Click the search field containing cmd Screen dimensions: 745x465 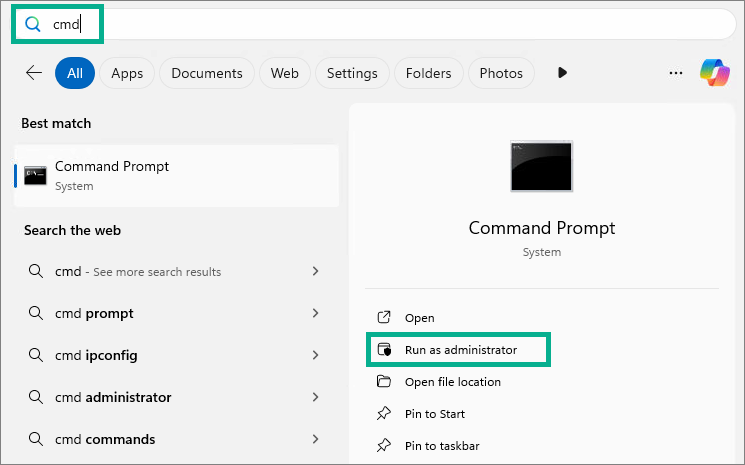[375, 24]
